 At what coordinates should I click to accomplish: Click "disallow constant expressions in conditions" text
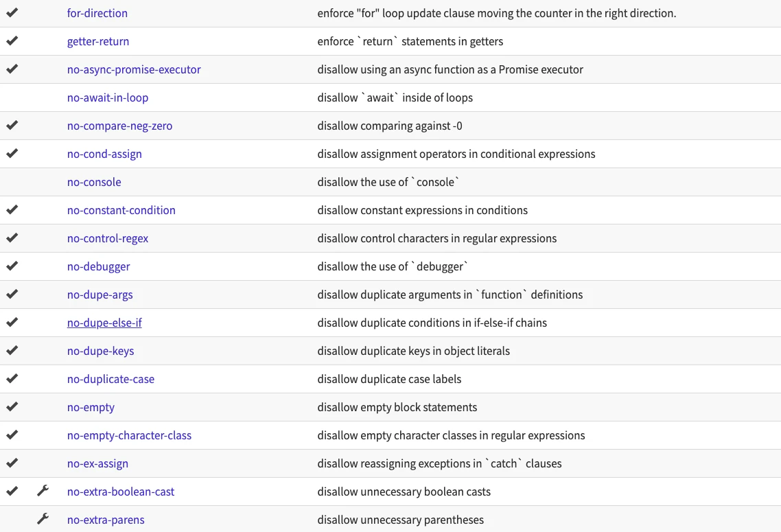(422, 210)
